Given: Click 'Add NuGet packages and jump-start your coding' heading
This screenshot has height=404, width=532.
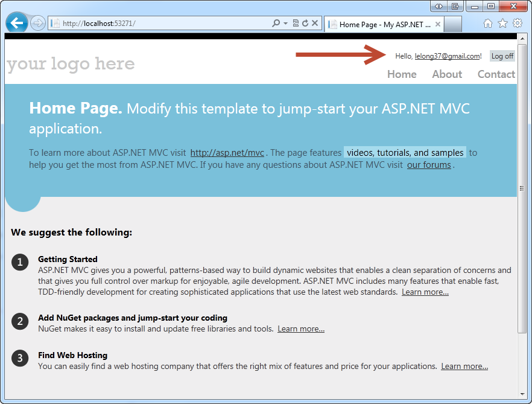Looking at the screenshot, I should click(x=133, y=318).
